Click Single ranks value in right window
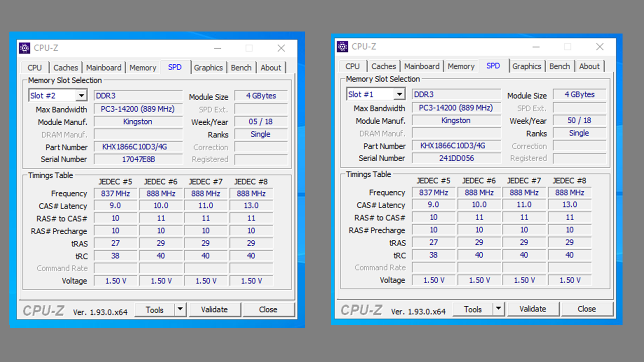Image resolution: width=644 pixels, height=362 pixels. 579,133
